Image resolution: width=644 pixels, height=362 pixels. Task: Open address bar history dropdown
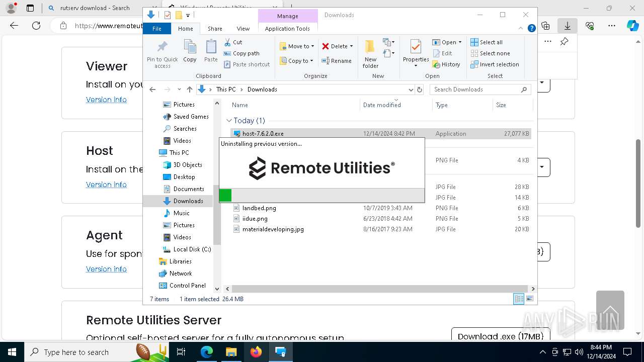click(411, 89)
